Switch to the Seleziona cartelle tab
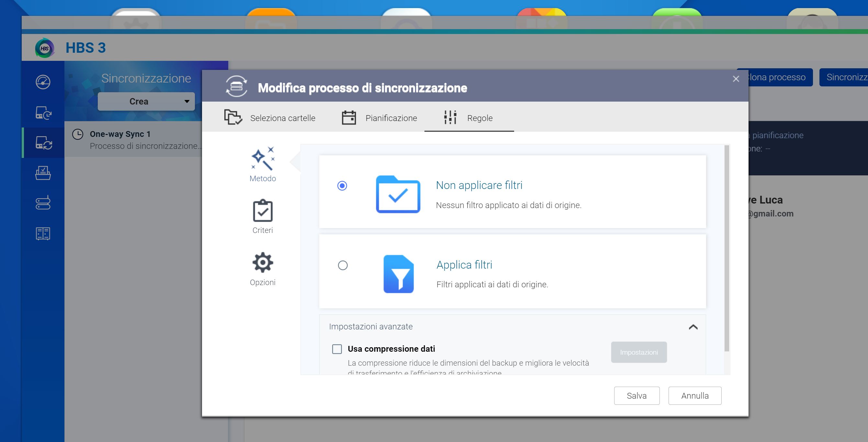The width and height of the screenshot is (868, 442). tap(270, 118)
